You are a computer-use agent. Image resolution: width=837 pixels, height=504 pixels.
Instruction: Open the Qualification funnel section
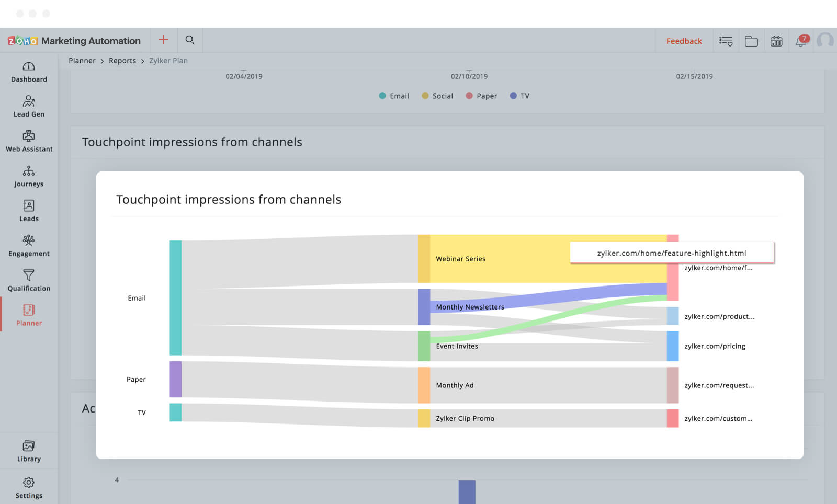coord(29,281)
